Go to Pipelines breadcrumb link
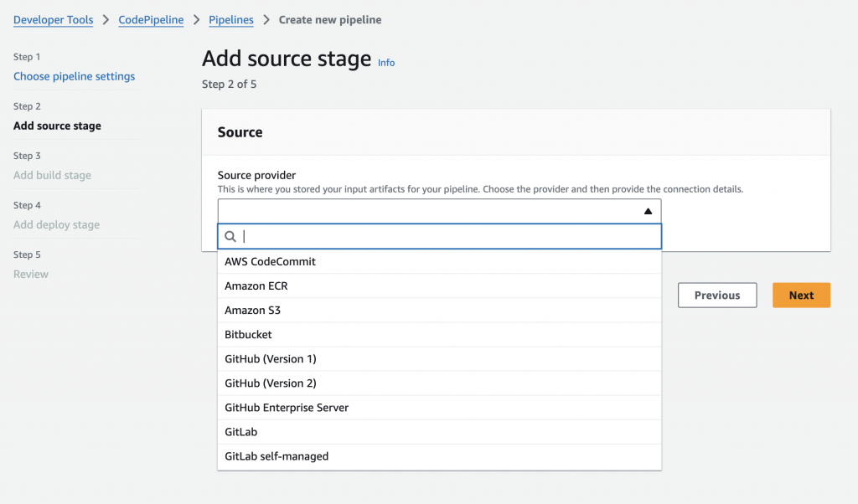 (231, 20)
